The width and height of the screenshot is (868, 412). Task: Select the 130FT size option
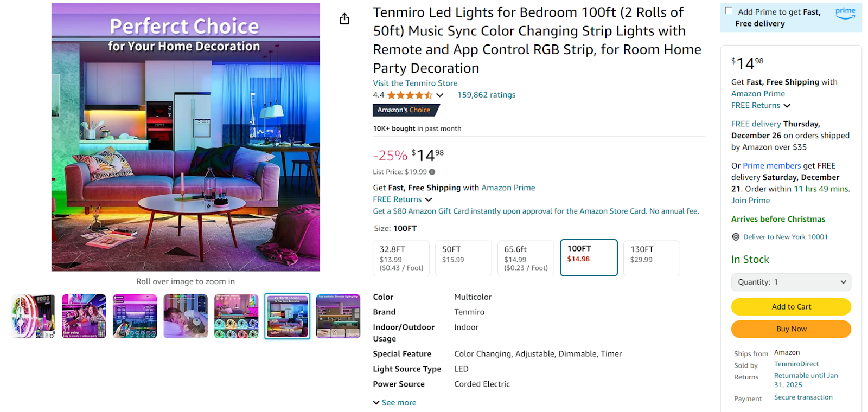click(651, 258)
